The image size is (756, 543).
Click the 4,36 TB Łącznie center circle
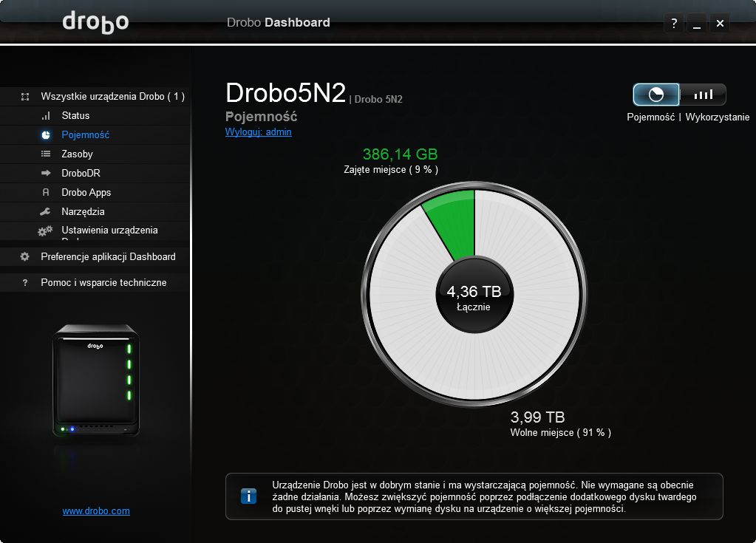click(x=474, y=295)
